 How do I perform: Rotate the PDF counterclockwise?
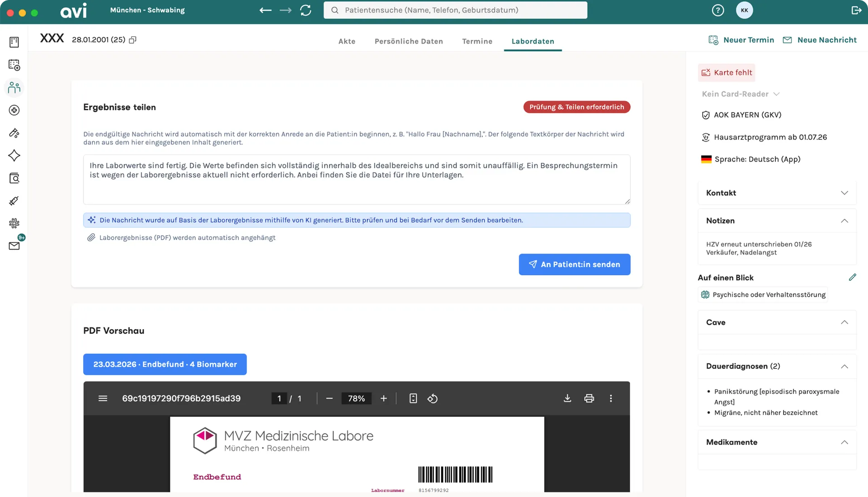point(432,398)
